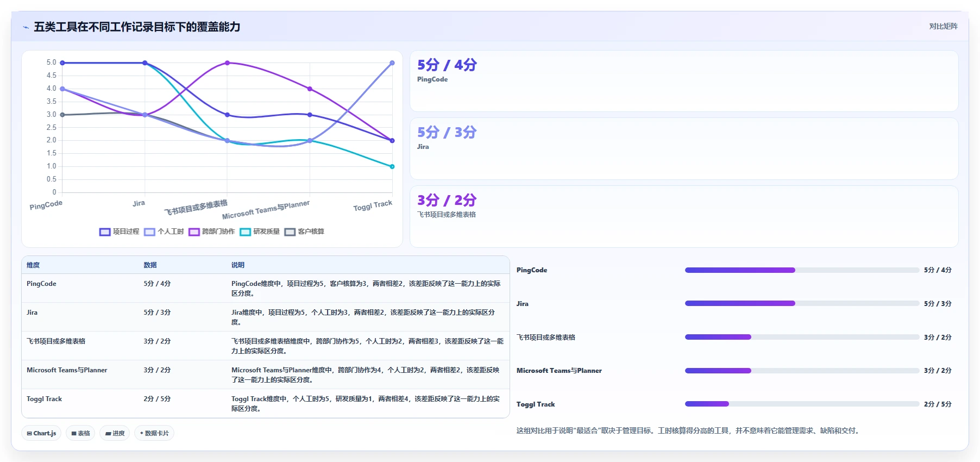980x462 pixels.
Task: Click the Toggl Track progress bar
Action: coord(802,404)
